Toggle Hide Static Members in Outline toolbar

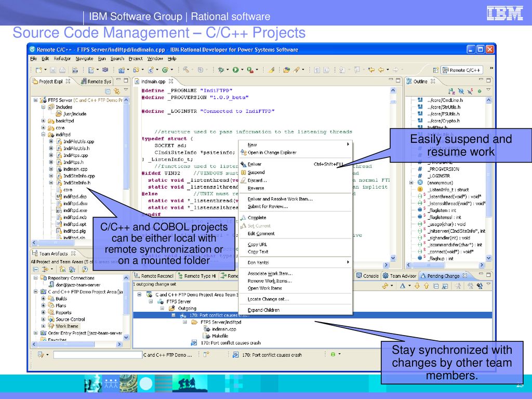click(470, 91)
